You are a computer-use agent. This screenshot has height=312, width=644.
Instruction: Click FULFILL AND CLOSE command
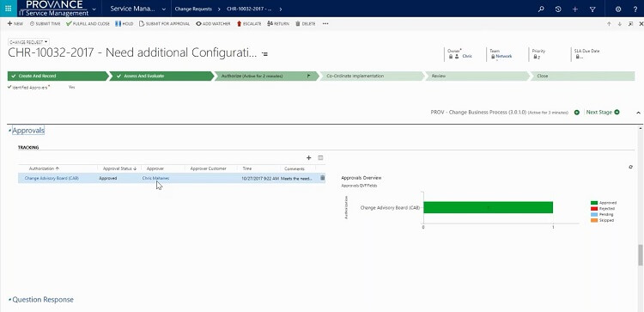coord(88,24)
